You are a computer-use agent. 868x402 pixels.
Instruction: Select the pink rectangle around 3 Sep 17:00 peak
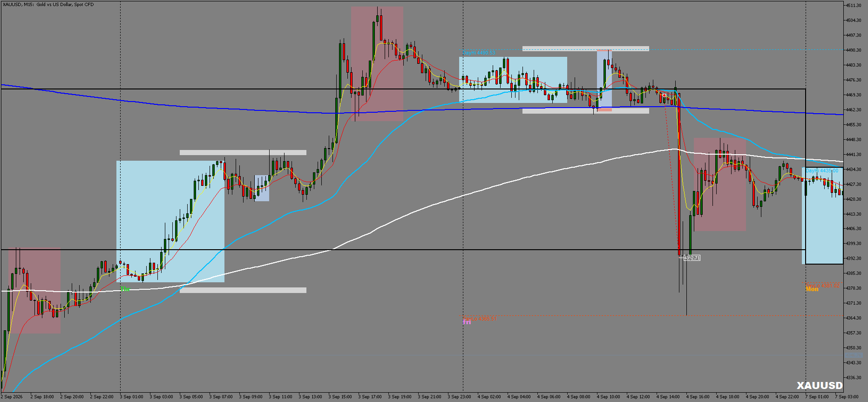point(377,64)
